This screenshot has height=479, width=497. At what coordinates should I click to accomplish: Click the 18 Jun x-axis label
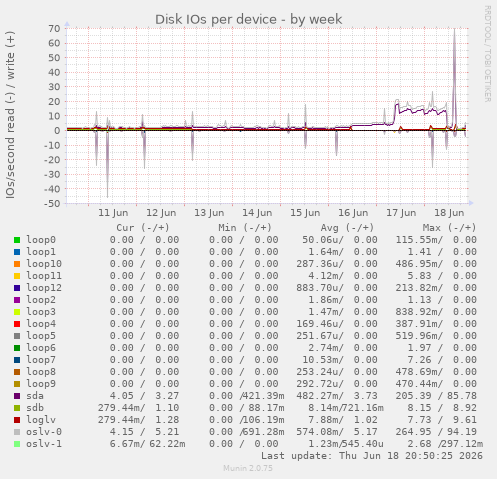coord(449,213)
